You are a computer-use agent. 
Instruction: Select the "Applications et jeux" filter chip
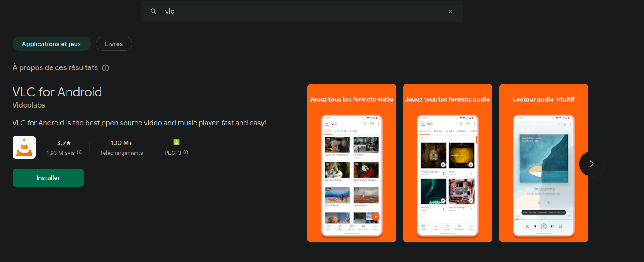click(51, 44)
